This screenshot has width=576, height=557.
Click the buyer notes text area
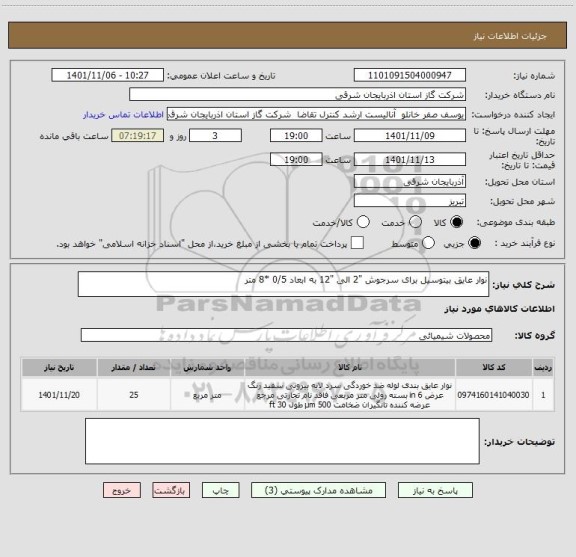282,441
